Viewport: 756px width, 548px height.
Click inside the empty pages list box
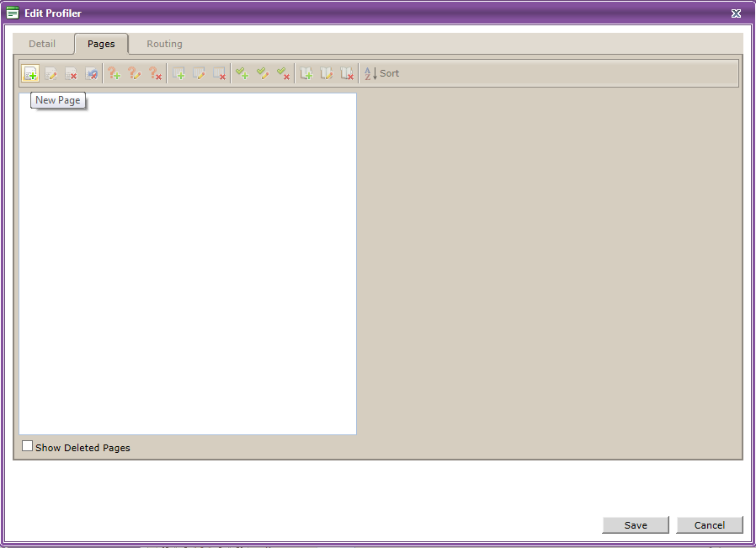point(188,263)
